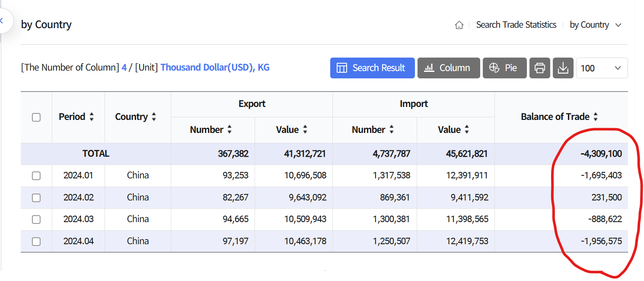Switch to Pie chart view
The width and height of the screenshot is (644, 281).
[x=505, y=68]
